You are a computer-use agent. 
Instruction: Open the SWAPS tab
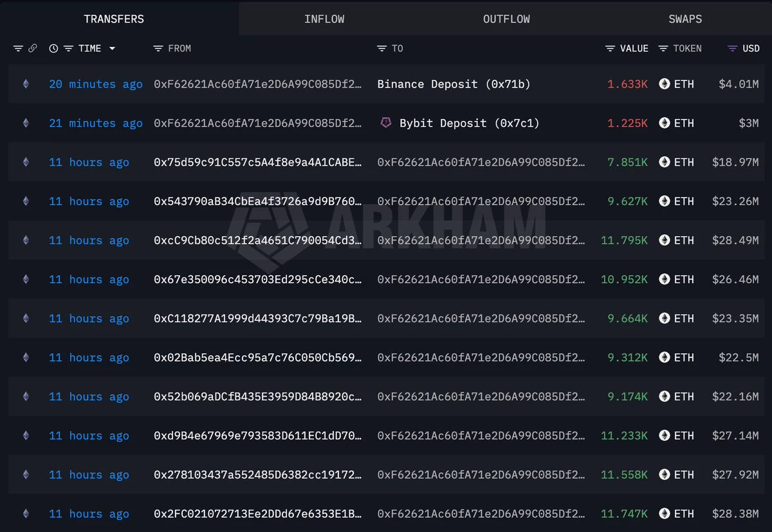685,19
